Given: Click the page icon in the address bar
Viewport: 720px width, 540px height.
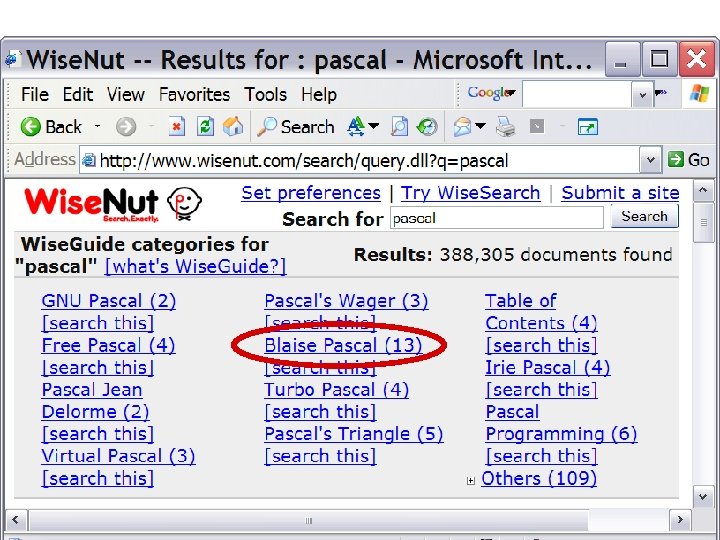Looking at the screenshot, I should (x=89, y=160).
